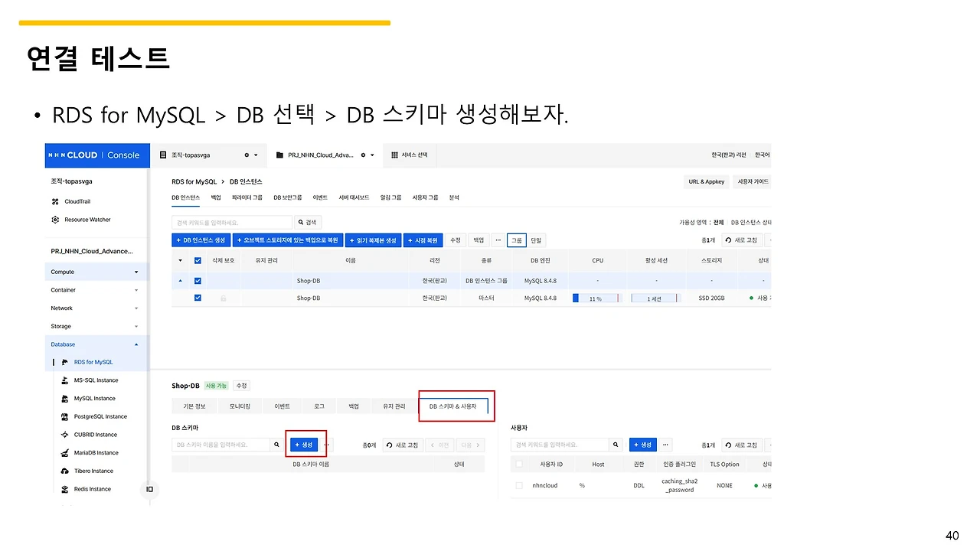This screenshot has width=980, height=551.
Task: Uncheck the nhncloud user row checkbox
Action: tap(518, 485)
